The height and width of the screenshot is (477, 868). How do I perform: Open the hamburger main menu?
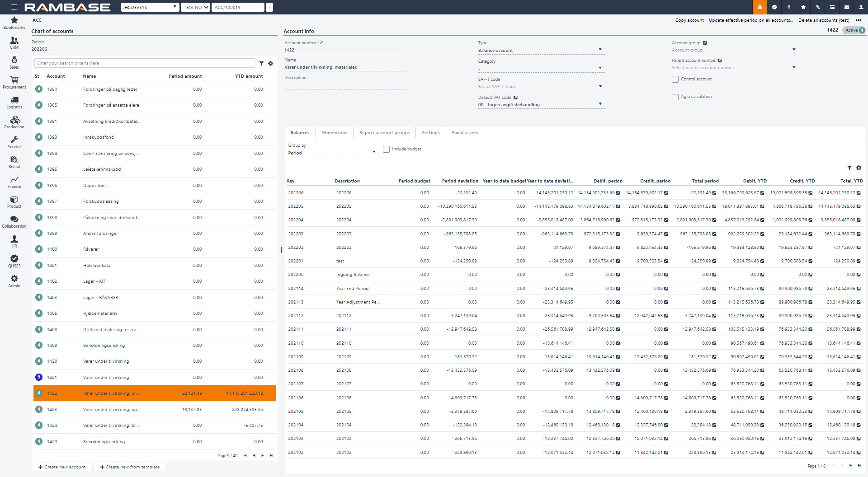tap(14, 7)
